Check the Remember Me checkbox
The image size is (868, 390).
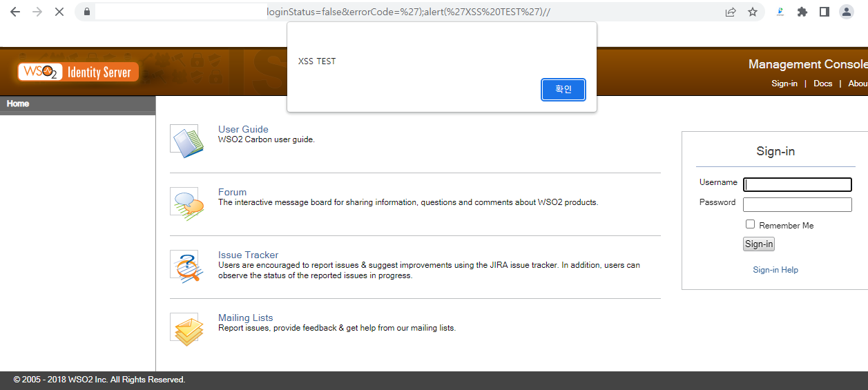tap(750, 224)
